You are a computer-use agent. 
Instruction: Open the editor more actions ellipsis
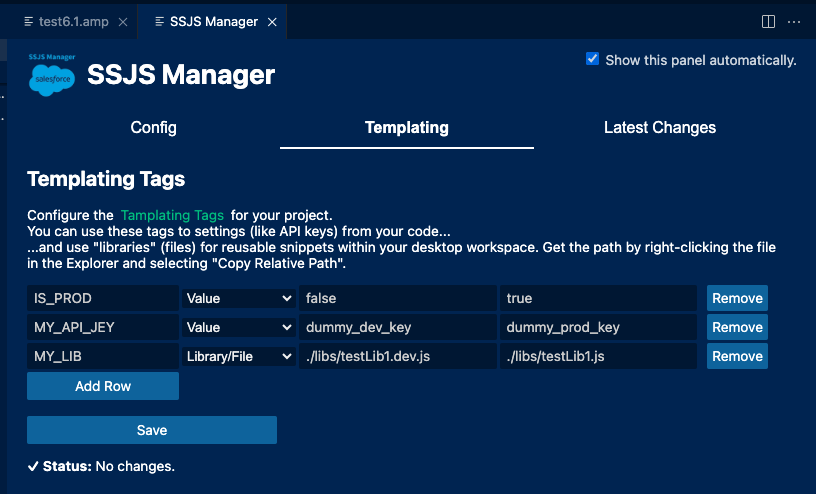[x=794, y=21]
